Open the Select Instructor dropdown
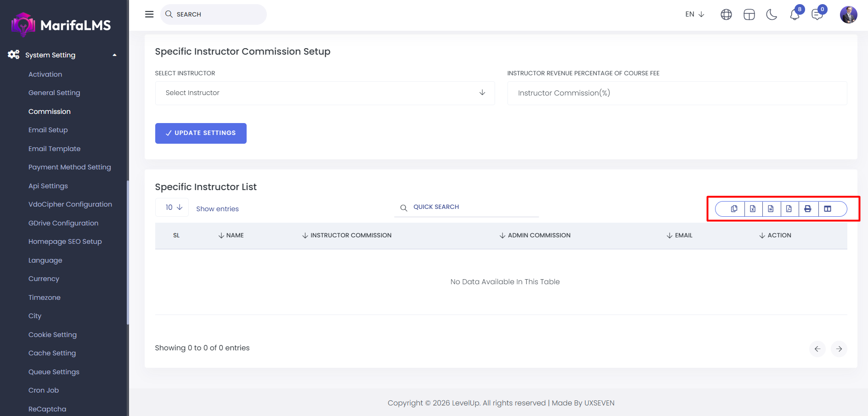This screenshot has height=416, width=868. [325, 93]
